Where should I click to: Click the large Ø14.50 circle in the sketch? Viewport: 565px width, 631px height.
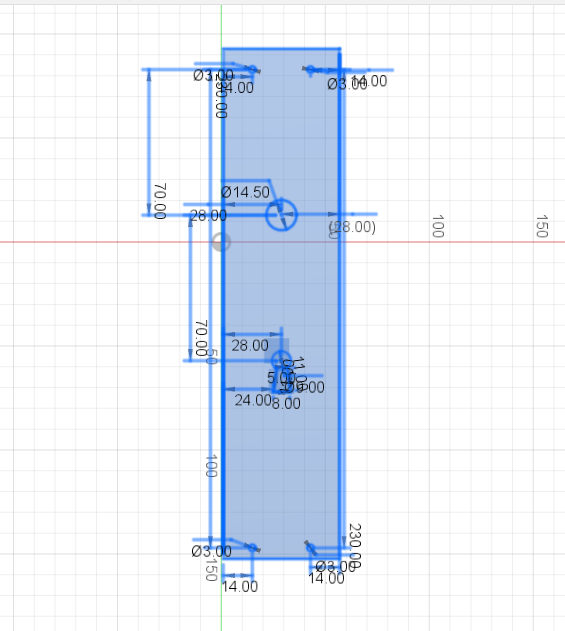click(x=281, y=215)
